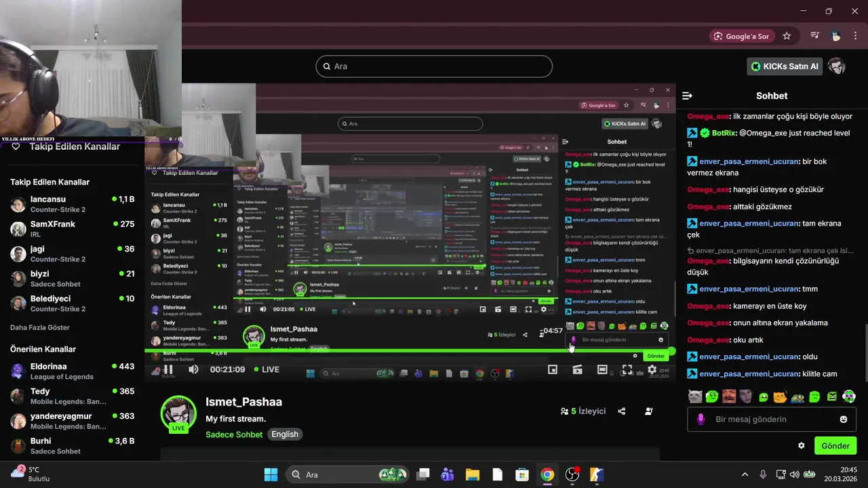Viewport: 868px width, 488px height.
Task: Select the green wide-eyed blob emote
Action: (711, 396)
